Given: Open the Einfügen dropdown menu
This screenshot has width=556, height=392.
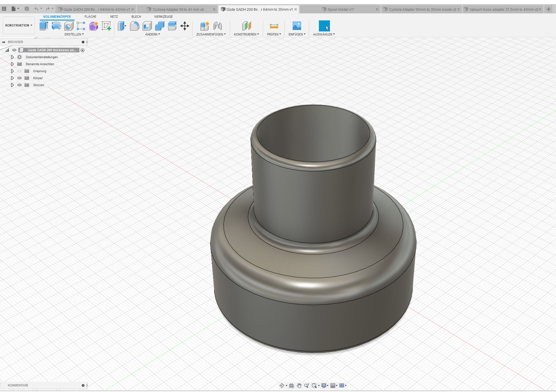Looking at the screenshot, I should [x=297, y=34].
